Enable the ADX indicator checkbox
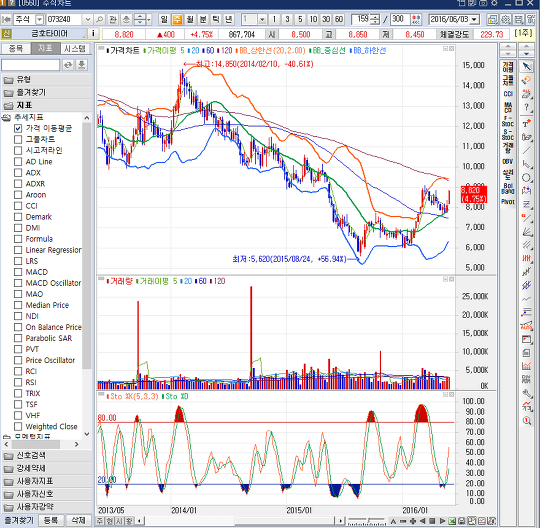The height and width of the screenshot is (528, 540). [18, 173]
